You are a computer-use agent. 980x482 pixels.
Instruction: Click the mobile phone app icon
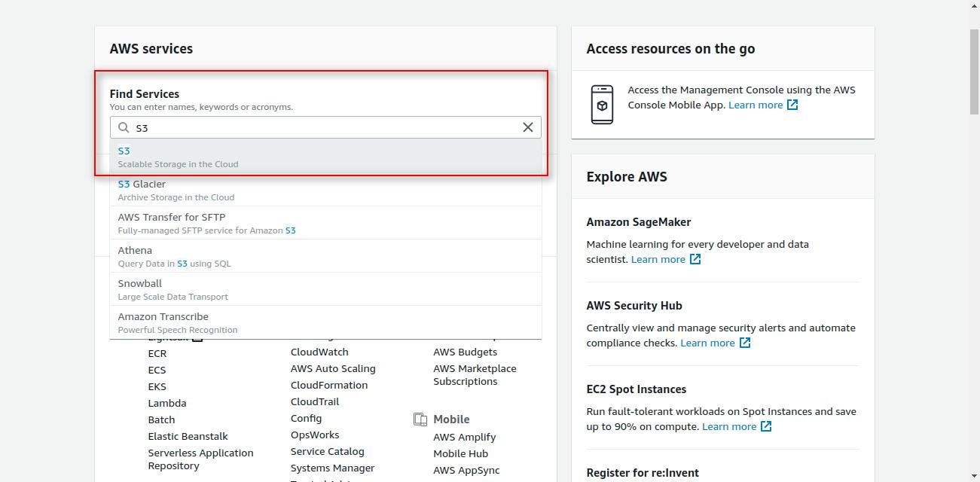coord(602,104)
